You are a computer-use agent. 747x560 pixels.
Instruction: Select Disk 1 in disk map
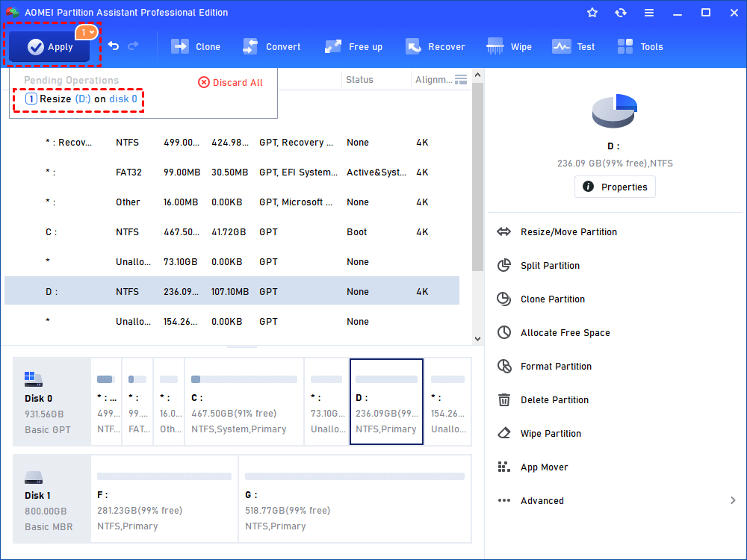(52, 499)
